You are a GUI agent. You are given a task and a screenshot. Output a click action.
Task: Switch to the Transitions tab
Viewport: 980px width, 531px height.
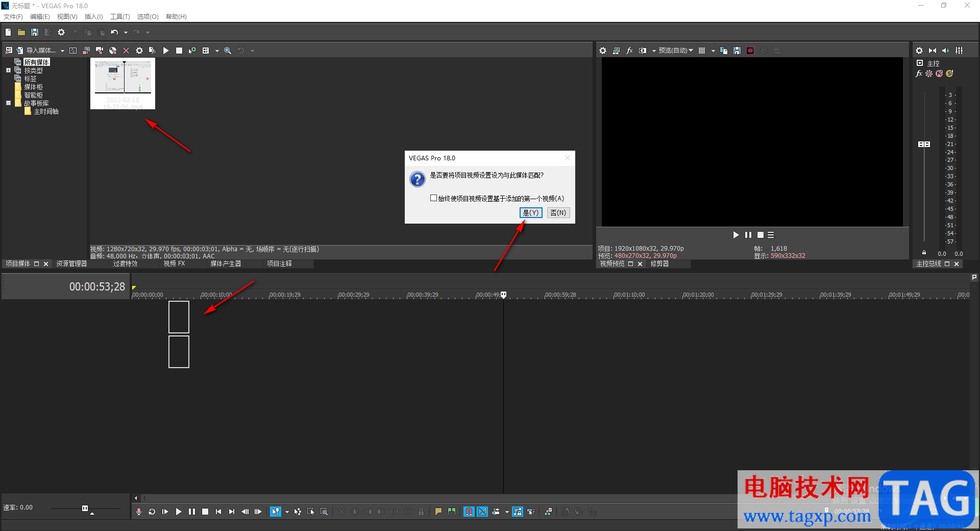click(125, 264)
